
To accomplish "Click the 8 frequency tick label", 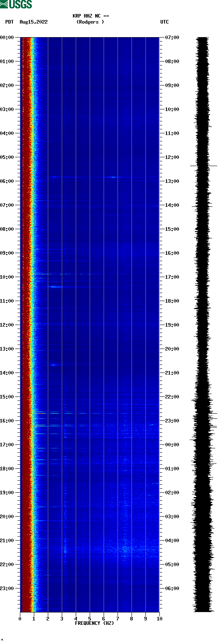I will point(132,619).
